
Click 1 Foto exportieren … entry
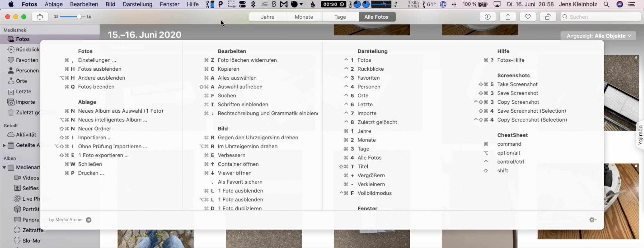click(x=103, y=155)
